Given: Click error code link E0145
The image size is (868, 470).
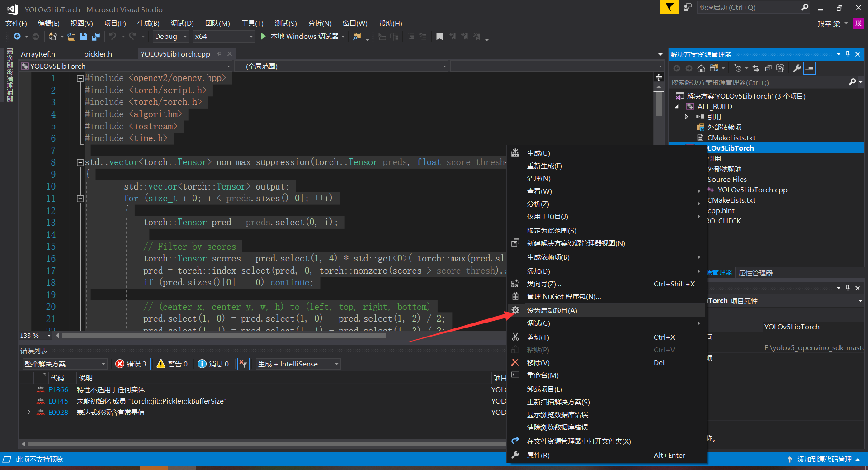Looking at the screenshot, I should 58,401.
